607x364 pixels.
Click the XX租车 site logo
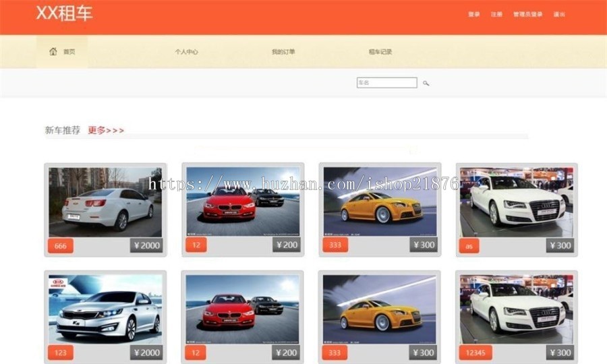tap(64, 13)
